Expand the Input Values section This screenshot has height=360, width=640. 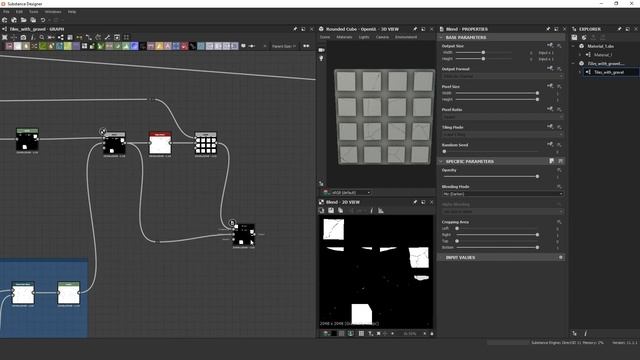pos(441,258)
